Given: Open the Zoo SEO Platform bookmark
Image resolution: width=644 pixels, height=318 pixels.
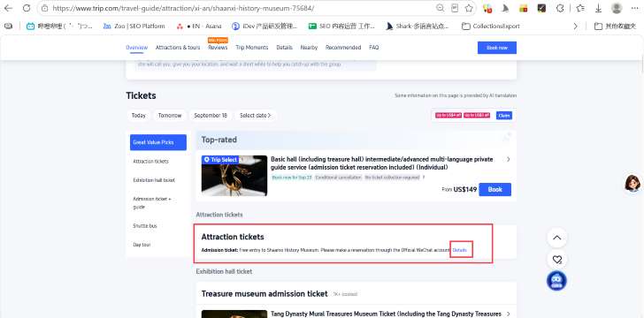Looking at the screenshot, I should coord(134,26).
